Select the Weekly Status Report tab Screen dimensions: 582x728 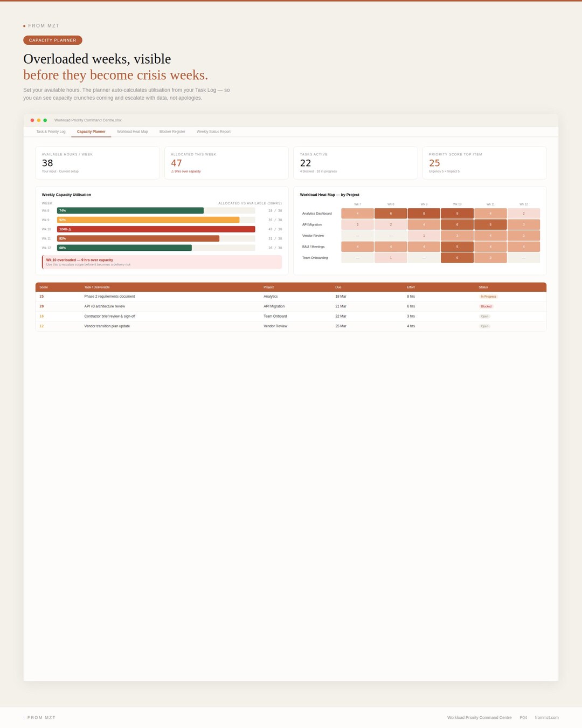pos(213,132)
